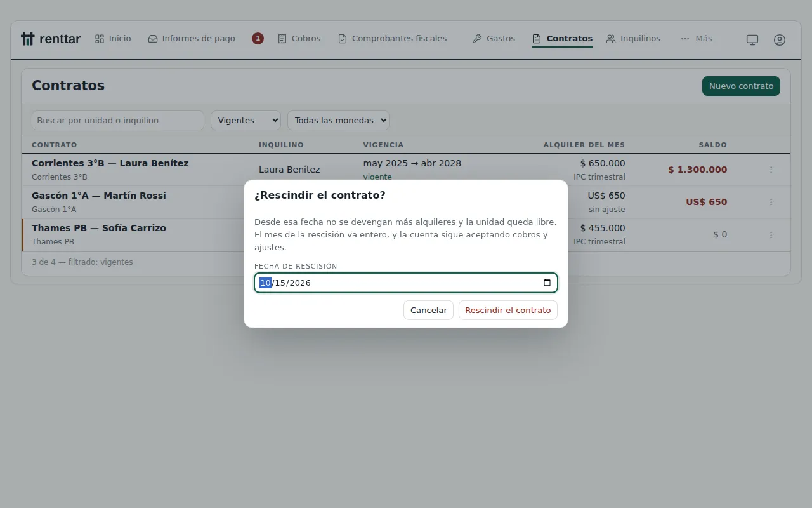Select the Contratos tab
The height and width of the screenshot is (508, 812).
[562, 39]
